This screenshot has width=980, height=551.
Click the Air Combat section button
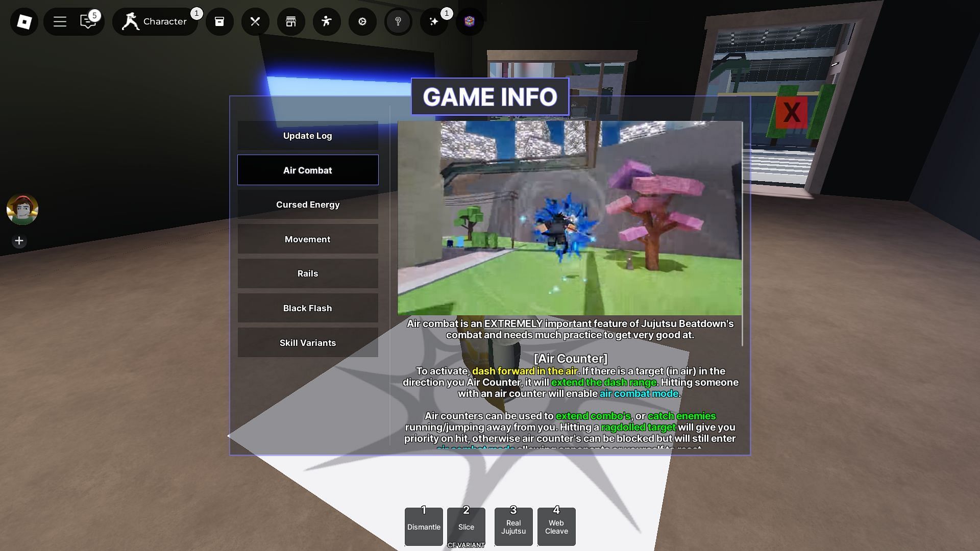[308, 169]
